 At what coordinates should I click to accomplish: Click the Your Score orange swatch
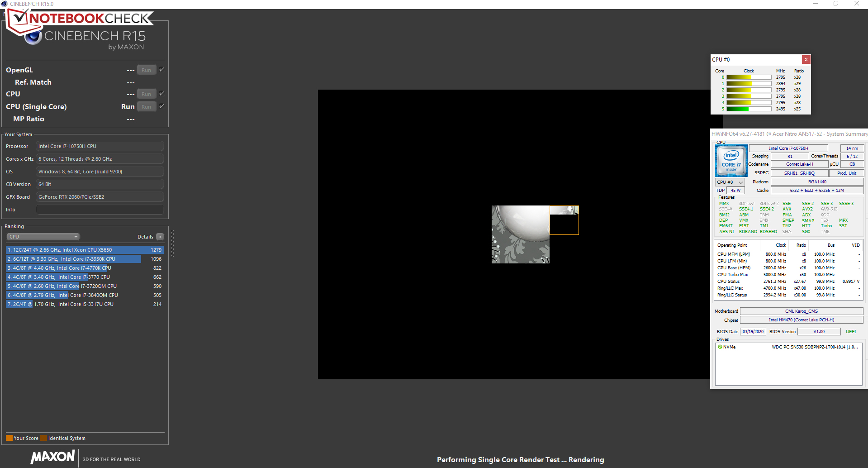pos(9,438)
